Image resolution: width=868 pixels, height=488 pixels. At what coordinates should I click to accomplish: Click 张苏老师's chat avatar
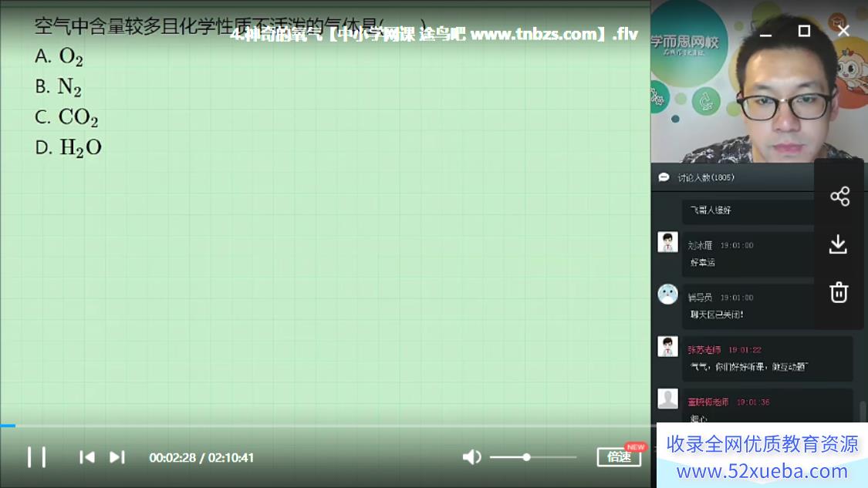tap(667, 346)
